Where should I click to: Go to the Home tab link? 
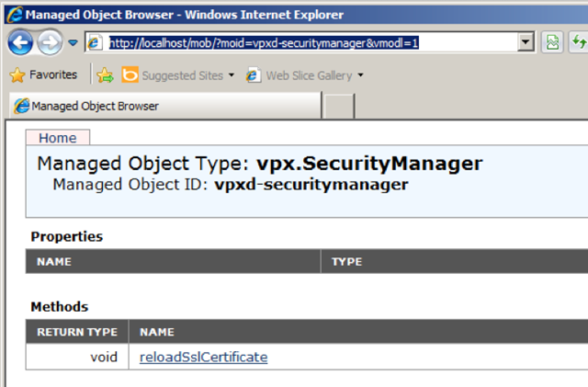click(58, 138)
